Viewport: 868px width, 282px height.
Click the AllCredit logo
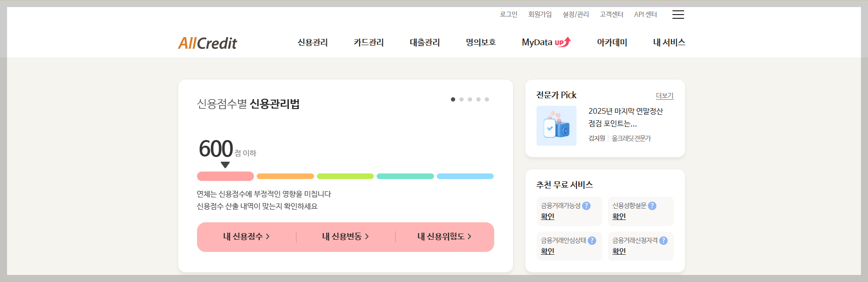coord(207,43)
